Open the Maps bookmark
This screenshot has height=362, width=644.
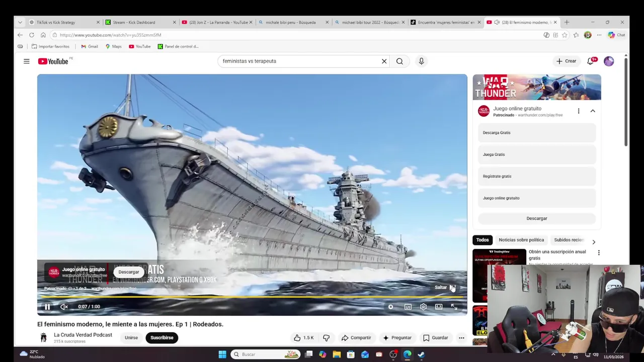coord(113,46)
